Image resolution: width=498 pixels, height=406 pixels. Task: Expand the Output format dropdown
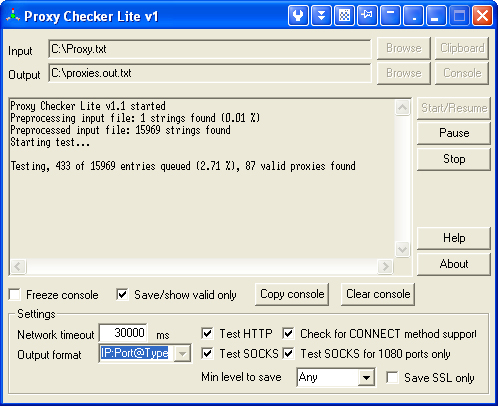pos(182,353)
